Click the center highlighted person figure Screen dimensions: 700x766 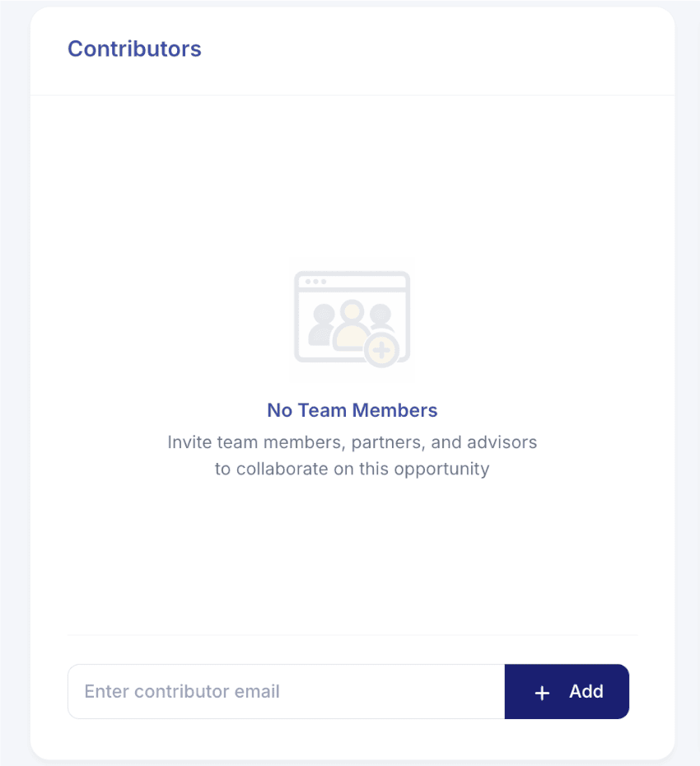(x=352, y=323)
